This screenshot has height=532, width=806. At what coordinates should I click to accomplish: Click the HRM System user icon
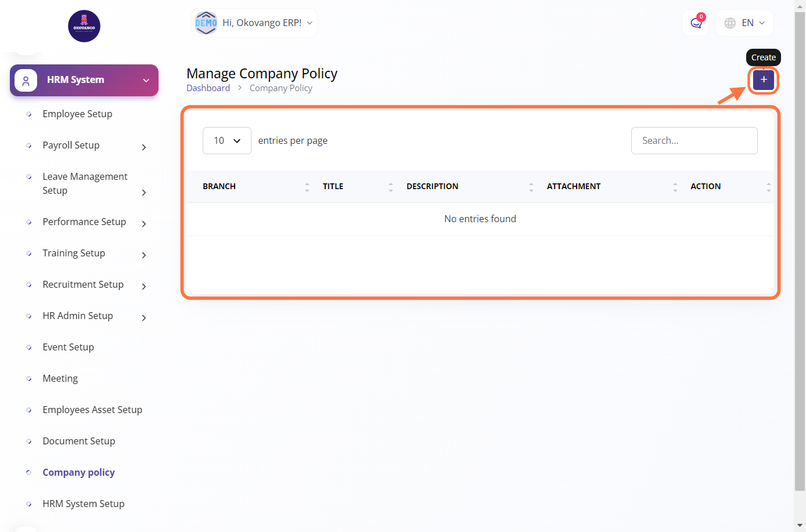[x=26, y=80]
